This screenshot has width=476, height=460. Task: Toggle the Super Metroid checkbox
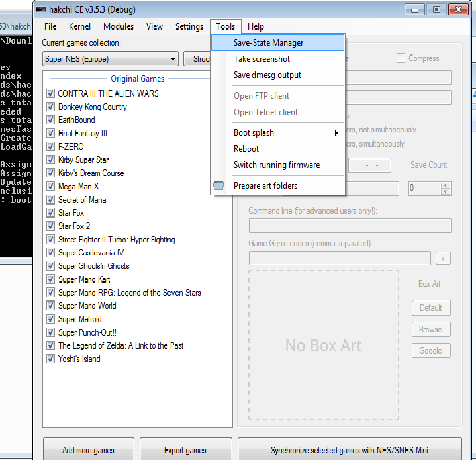(50, 319)
